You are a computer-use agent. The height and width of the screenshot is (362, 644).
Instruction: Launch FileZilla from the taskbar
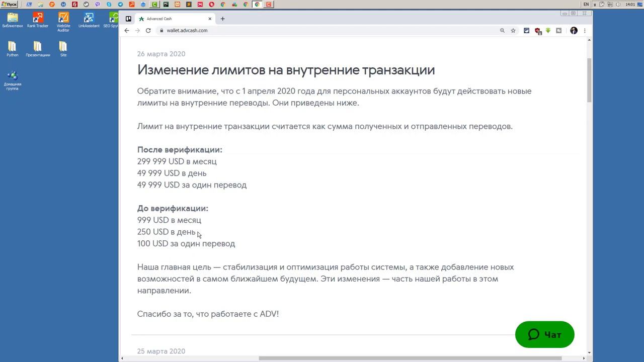coord(74,5)
